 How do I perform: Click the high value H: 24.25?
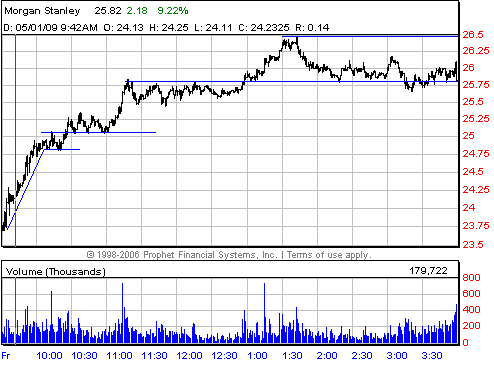(169, 27)
